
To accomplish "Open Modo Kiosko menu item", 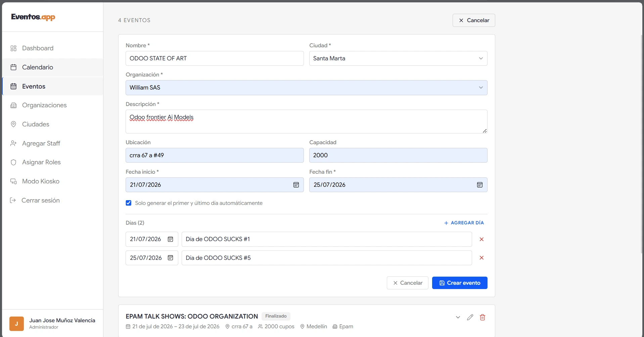I will 53,181.
